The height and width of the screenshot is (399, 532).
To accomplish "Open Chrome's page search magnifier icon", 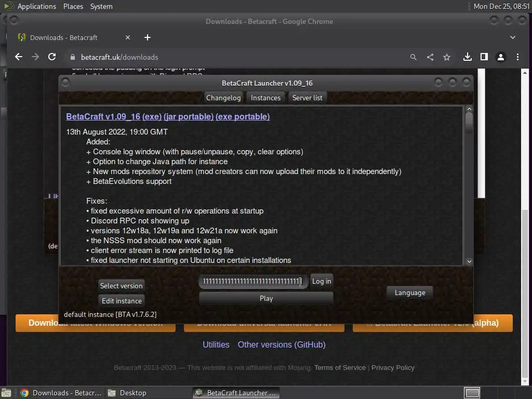I will [x=413, y=57].
